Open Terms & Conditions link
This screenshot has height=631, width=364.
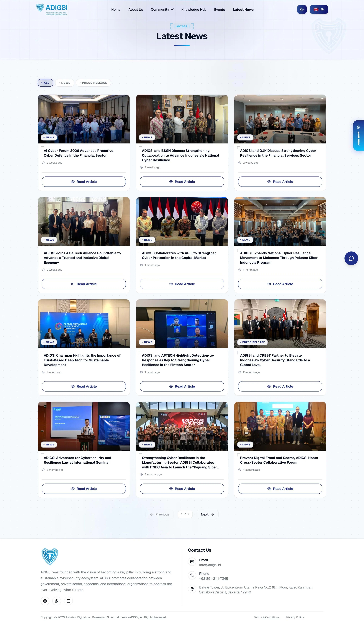pos(266,617)
